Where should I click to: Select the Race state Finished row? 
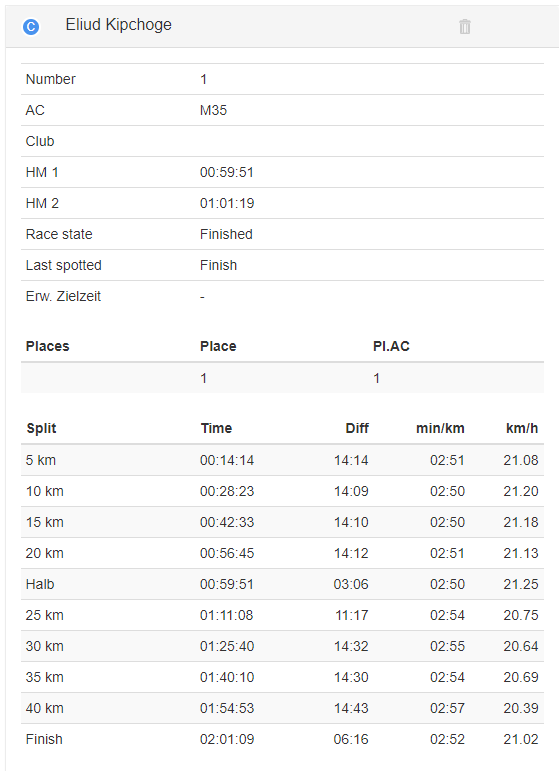tap(282, 234)
